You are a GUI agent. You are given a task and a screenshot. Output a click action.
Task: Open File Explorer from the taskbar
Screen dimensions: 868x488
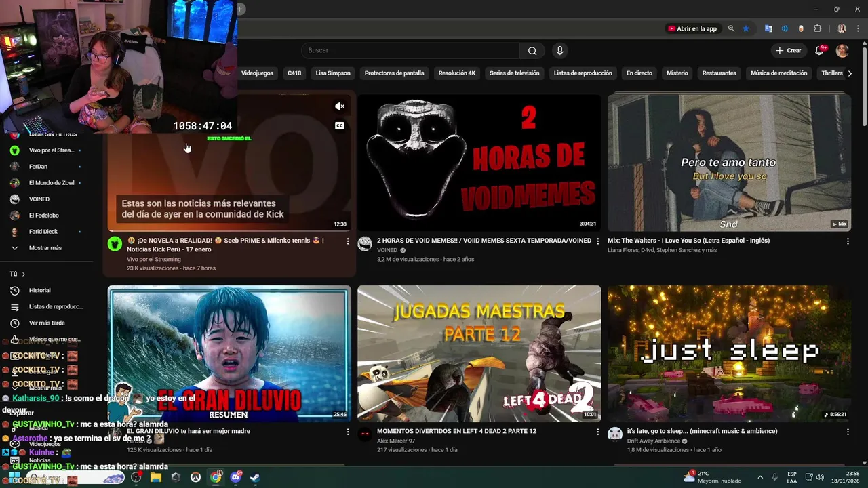pos(156,477)
